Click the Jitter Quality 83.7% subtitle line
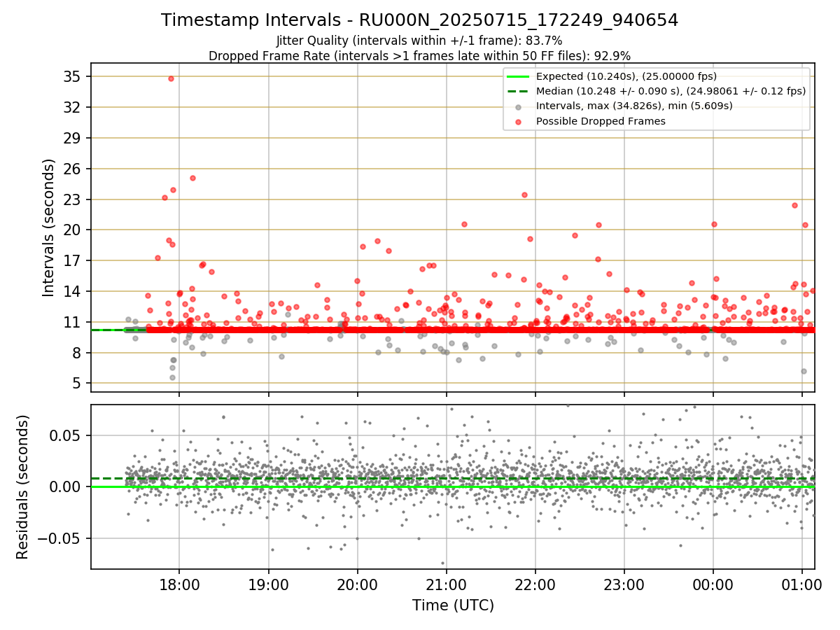Viewport: 840px width, 630px height. tap(419, 41)
